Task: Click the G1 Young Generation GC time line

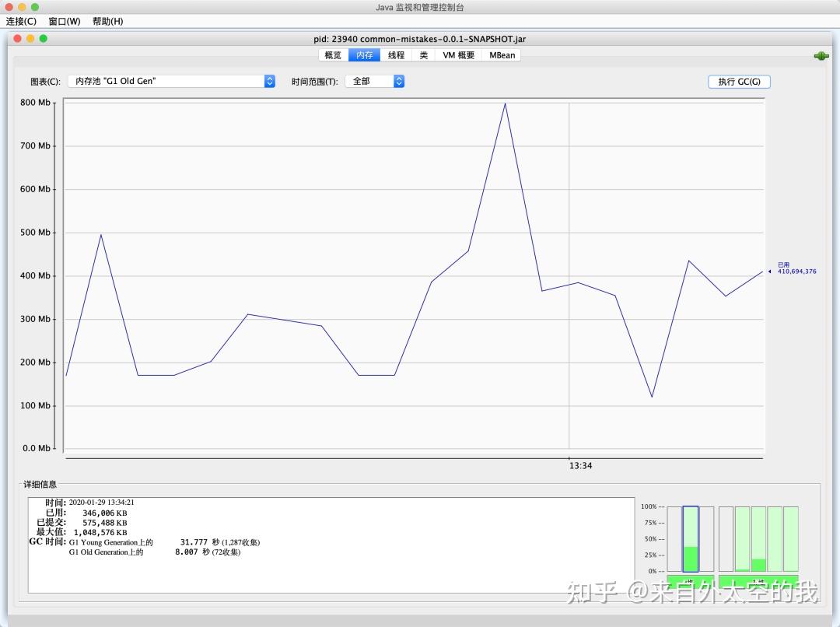Action: point(164,542)
